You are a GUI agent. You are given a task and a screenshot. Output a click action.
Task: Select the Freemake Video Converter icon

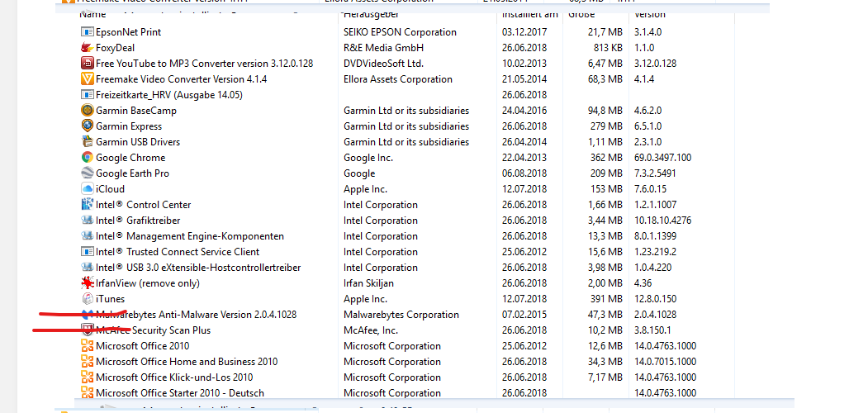(87, 79)
